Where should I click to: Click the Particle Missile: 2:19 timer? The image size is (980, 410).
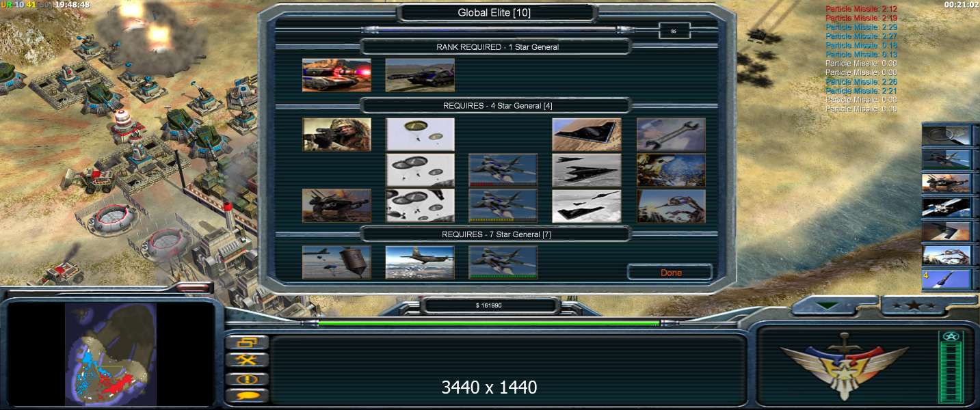pos(861,18)
